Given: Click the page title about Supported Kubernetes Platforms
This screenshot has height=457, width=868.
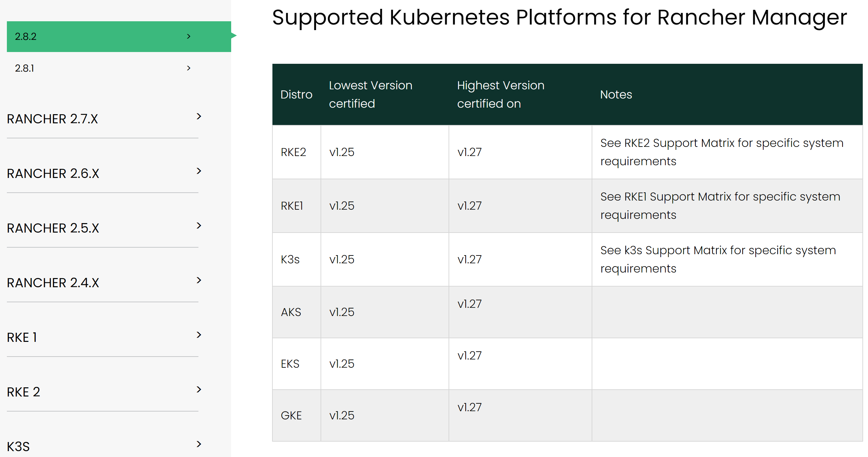Looking at the screenshot, I should [559, 18].
